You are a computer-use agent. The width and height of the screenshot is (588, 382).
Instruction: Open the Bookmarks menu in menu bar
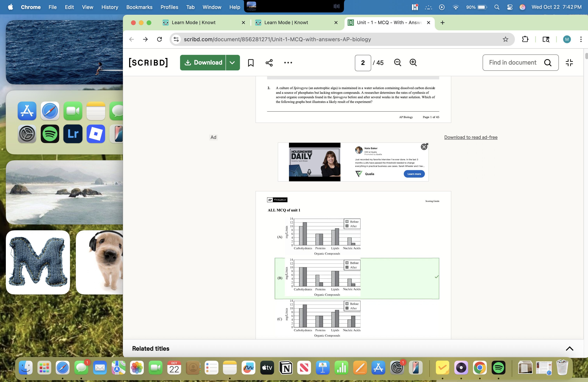click(x=139, y=7)
